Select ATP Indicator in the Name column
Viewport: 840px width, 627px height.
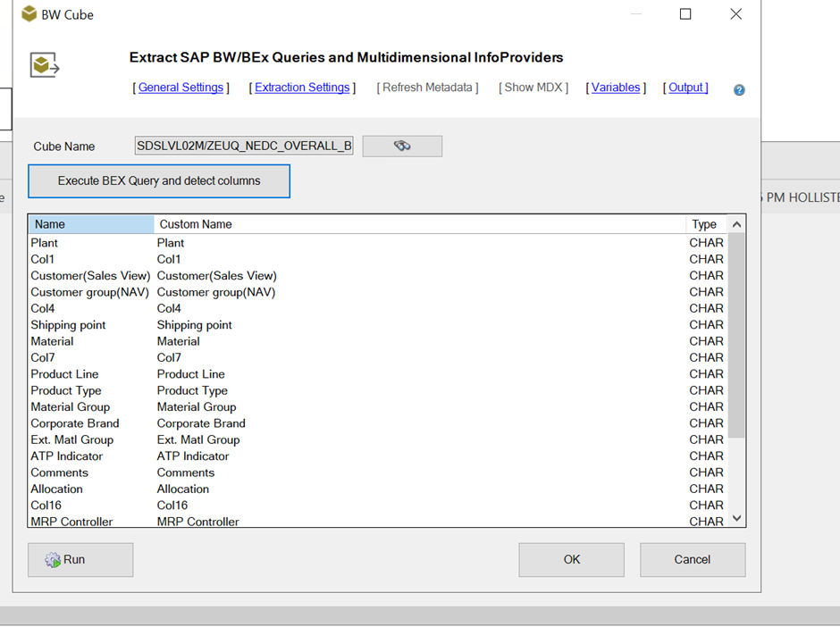point(67,456)
